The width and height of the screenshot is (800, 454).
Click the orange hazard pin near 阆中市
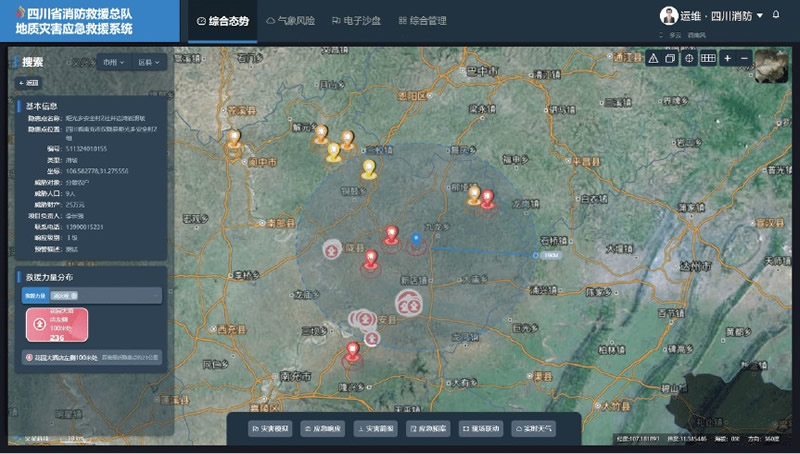pos(234,138)
